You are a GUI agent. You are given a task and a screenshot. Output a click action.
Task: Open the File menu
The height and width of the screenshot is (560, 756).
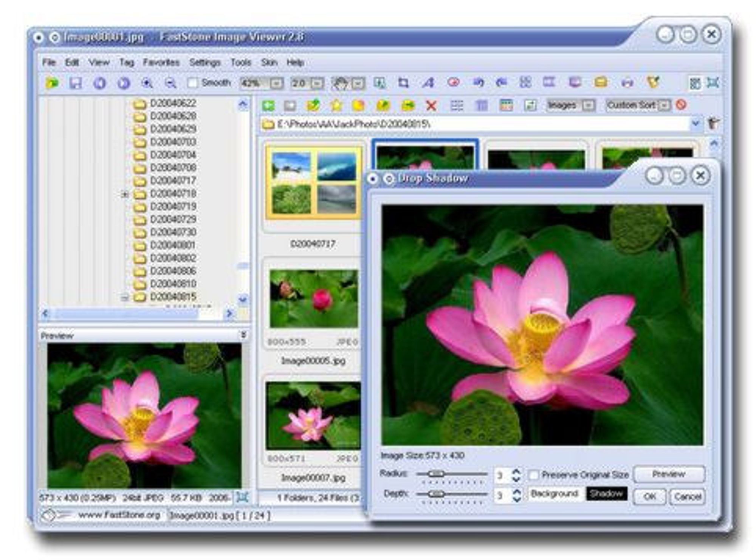point(49,62)
